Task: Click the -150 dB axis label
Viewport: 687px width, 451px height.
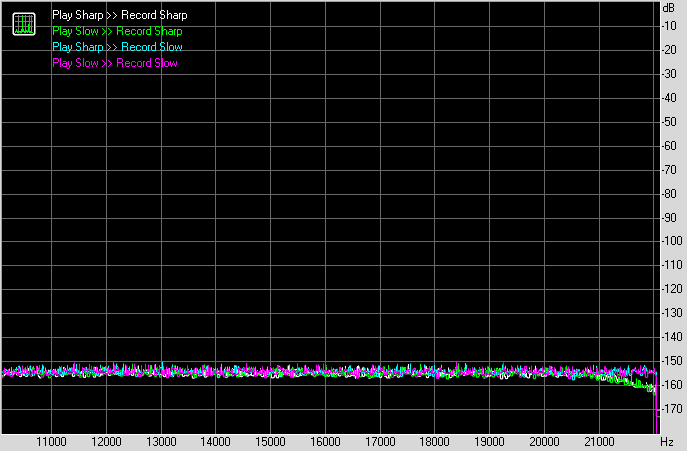Action: pyautogui.click(x=670, y=361)
